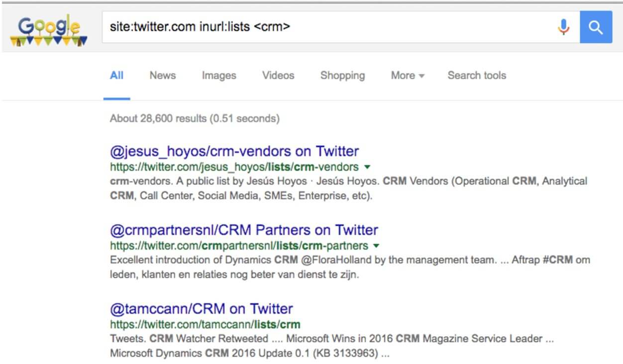Open the Shopping results tab
Image resolution: width=623 pixels, height=364 pixels.
pyautogui.click(x=342, y=76)
